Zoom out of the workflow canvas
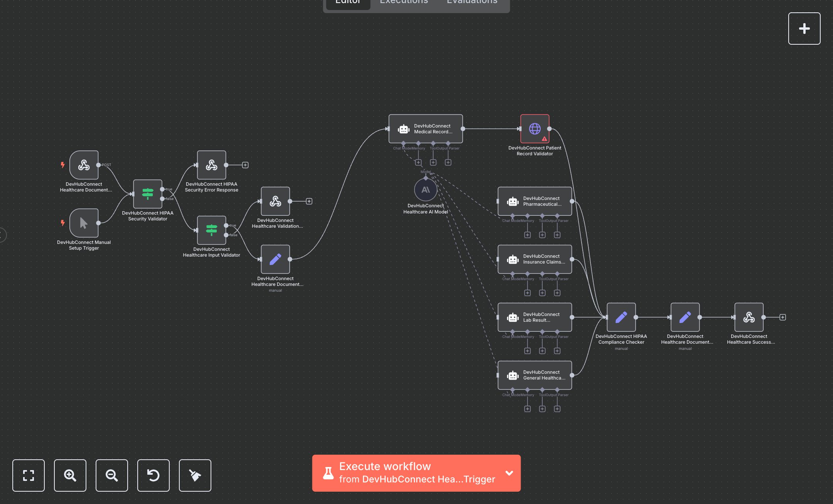The height and width of the screenshot is (504, 833). [x=112, y=475]
